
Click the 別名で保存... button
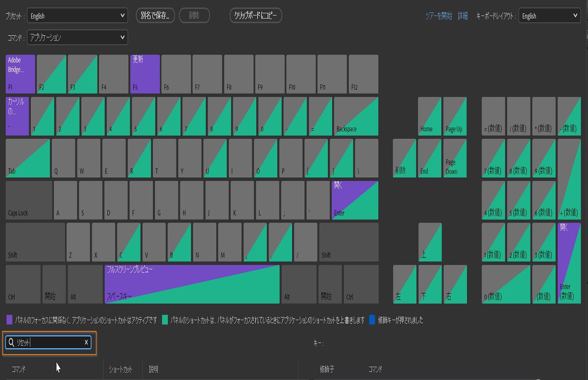coord(155,16)
